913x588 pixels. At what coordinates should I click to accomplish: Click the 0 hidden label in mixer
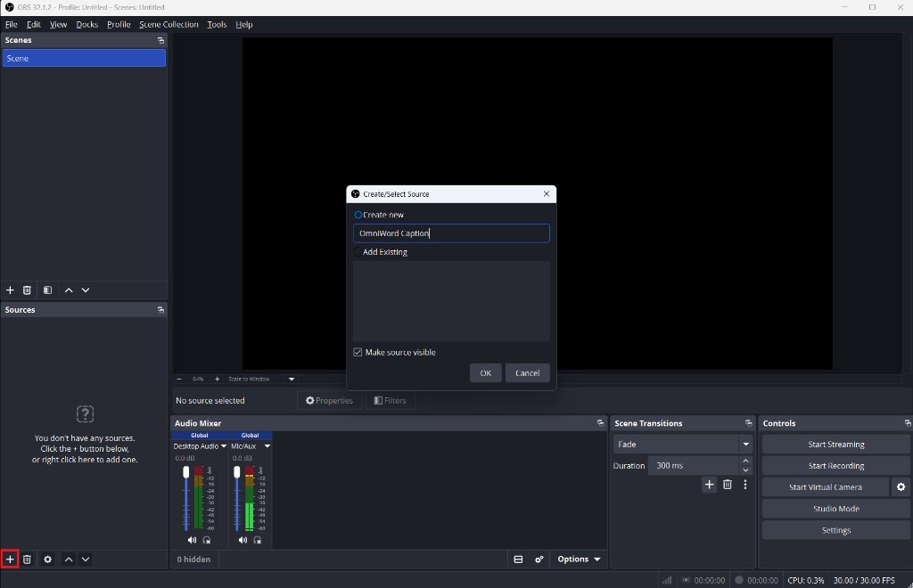[193, 559]
